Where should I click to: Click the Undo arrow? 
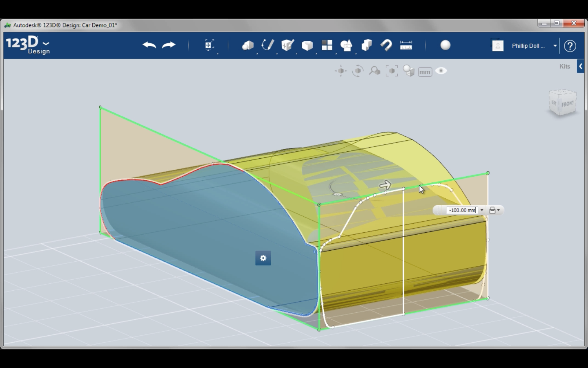click(x=149, y=45)
